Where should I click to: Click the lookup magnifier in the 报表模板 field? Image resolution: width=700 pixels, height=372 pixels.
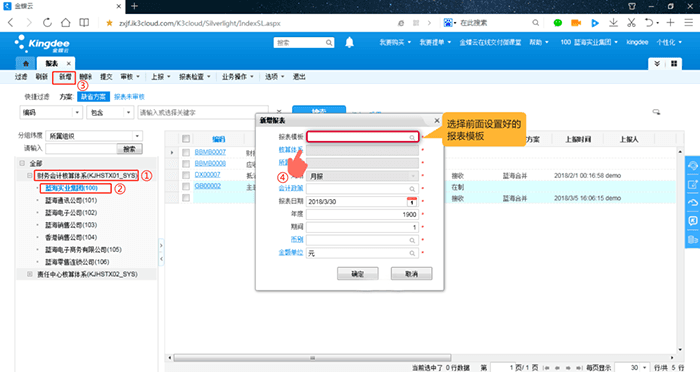point(412,137)
